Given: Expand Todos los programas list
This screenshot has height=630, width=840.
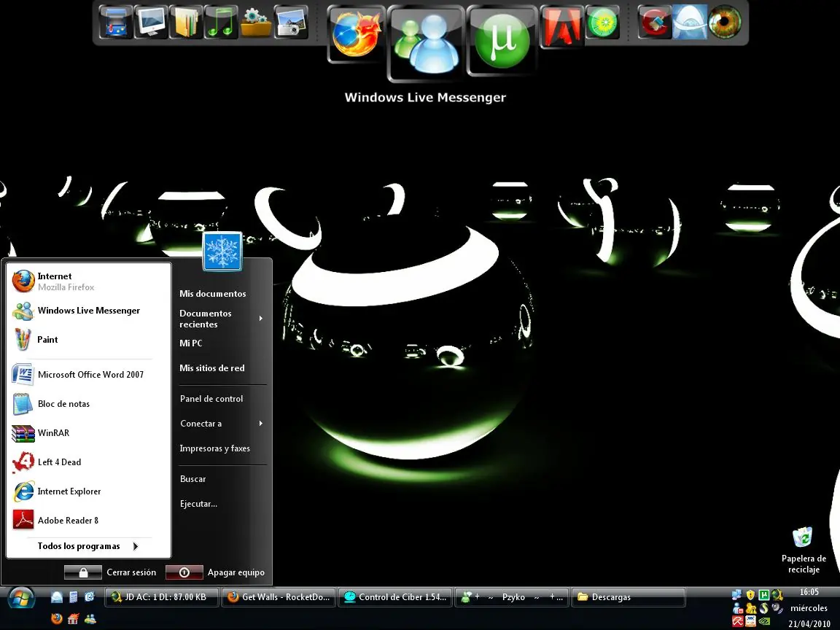Looking at the screenshot, I should coord(87,546).
